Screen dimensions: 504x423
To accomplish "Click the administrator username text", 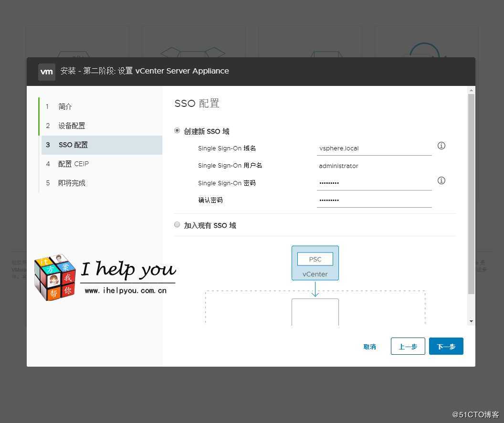I will [338, 166].
